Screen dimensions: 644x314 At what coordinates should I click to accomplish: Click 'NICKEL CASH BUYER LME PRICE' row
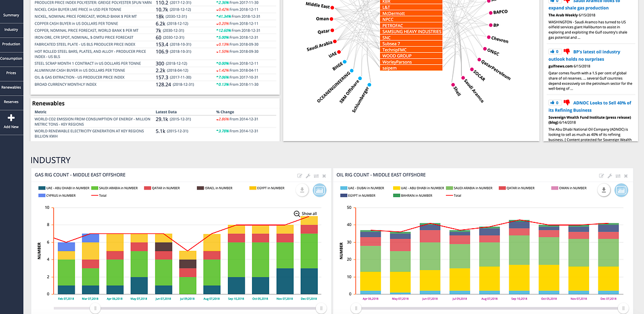coord(155,9)
